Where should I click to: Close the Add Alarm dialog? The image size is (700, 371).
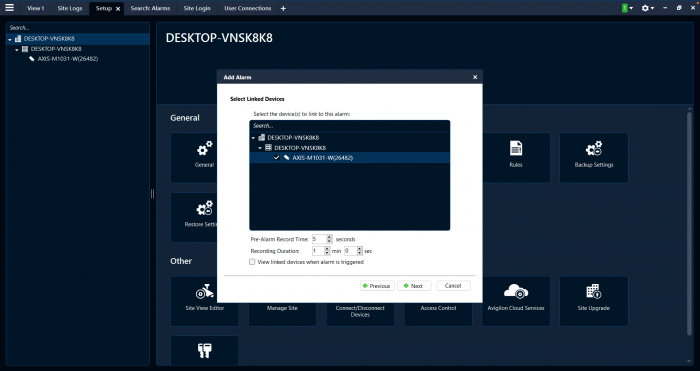pyautogui.click(x=475, y=77)
